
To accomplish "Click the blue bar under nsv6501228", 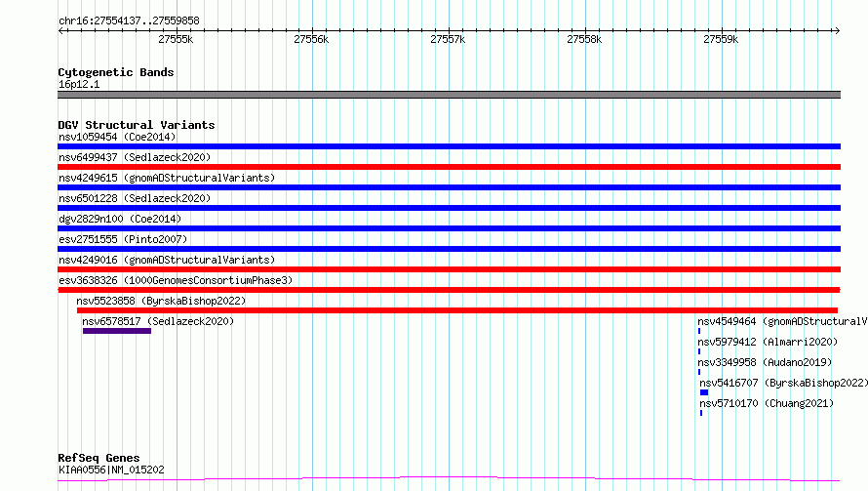I will click(449, 208).
